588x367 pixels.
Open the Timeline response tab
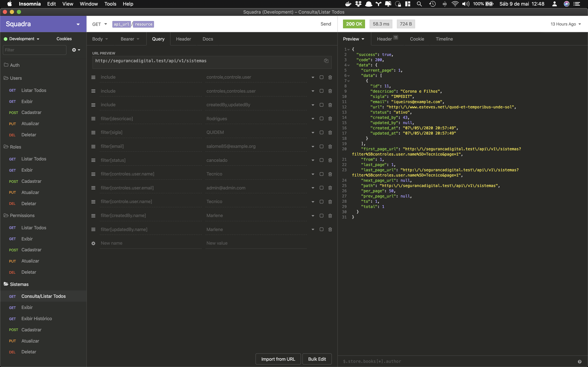[444, 39]
